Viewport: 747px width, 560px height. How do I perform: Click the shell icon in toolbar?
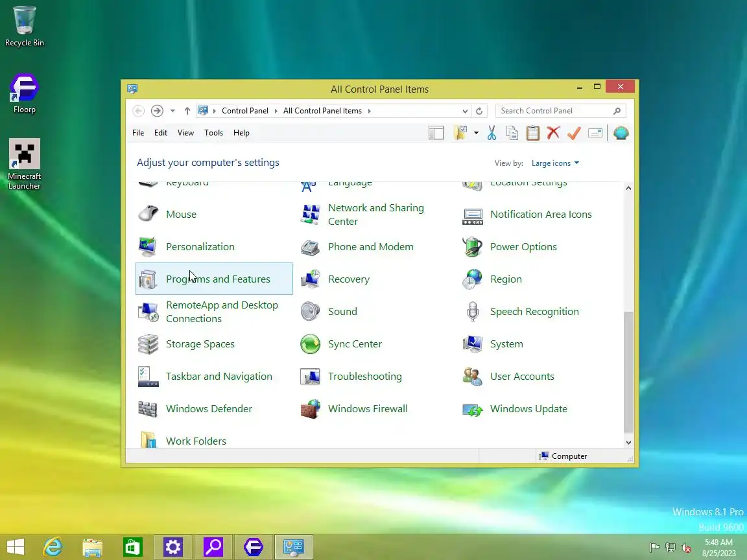(x=621, y=133)
